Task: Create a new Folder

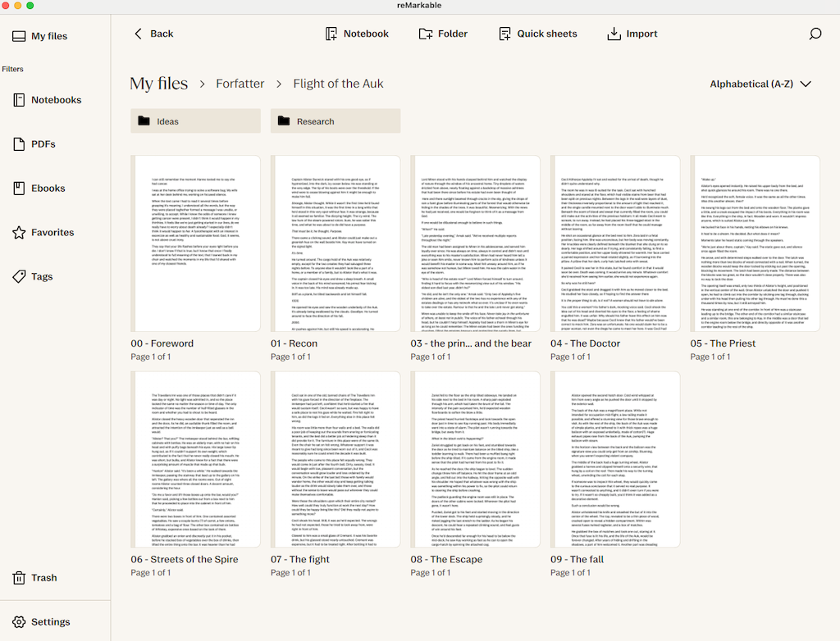Action: (x=443, y=34)
